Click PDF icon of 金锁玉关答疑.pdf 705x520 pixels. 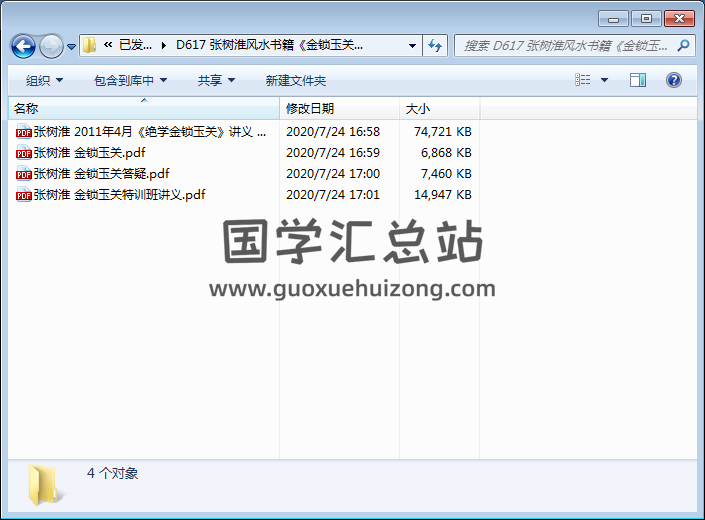(x=23, y=173)
